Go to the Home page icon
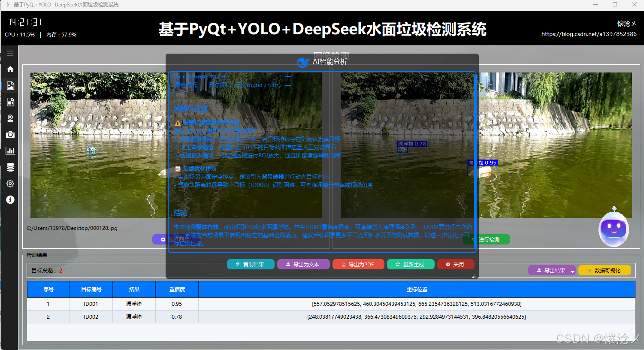 click(x=10, y=69)
